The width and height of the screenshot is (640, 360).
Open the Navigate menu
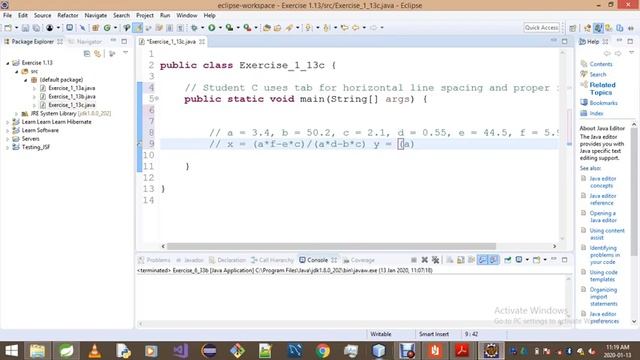click(96, 16)
